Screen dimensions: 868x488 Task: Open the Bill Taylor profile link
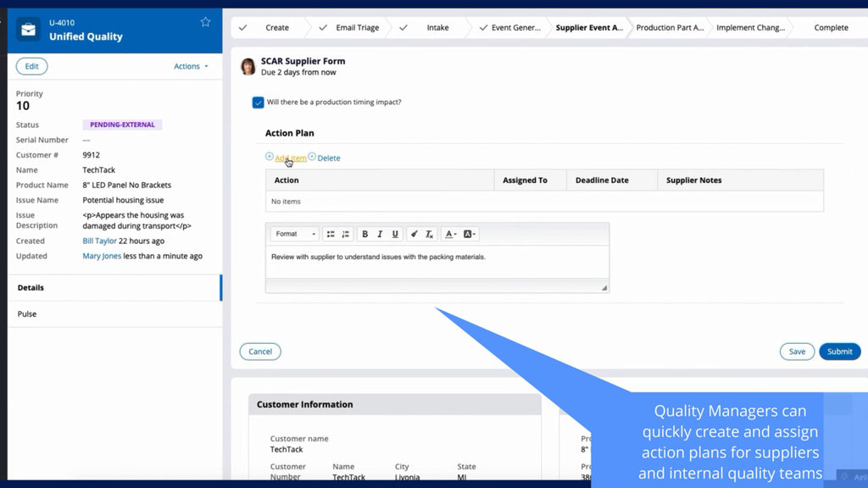coord(100,241)
